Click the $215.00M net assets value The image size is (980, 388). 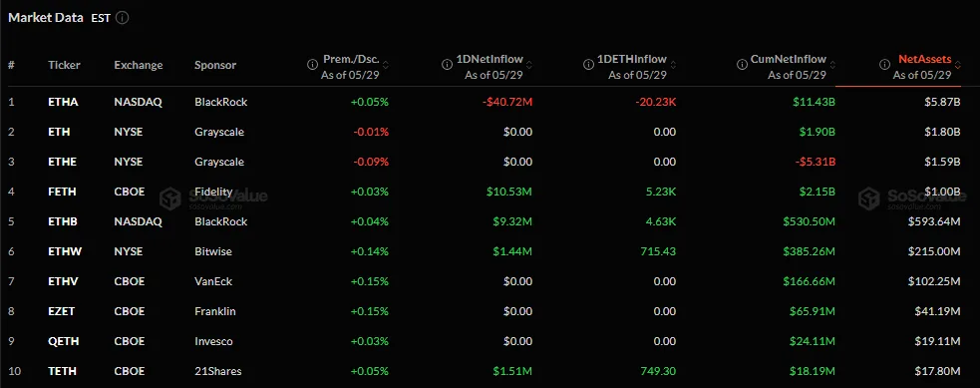coord(934,251)
